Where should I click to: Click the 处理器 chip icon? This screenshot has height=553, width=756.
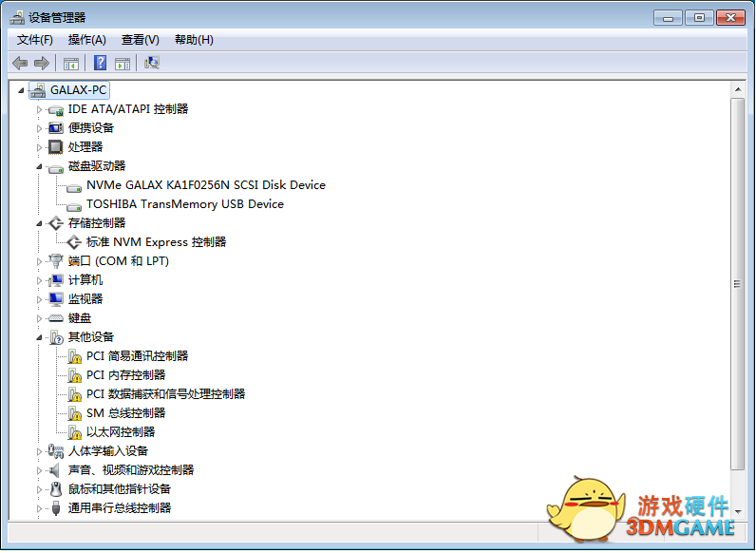(56, 147)
